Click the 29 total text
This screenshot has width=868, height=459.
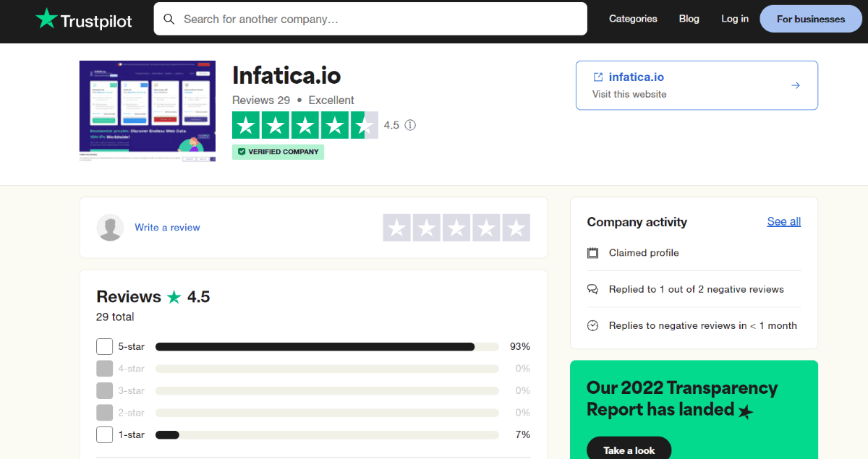pos(115,317)
